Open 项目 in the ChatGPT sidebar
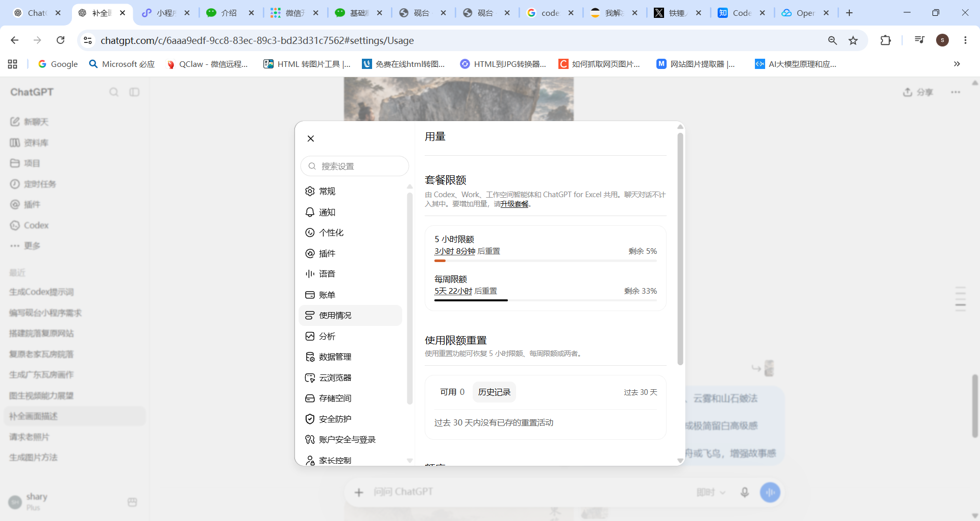980x521 pixels. click(x=75, y=163)
